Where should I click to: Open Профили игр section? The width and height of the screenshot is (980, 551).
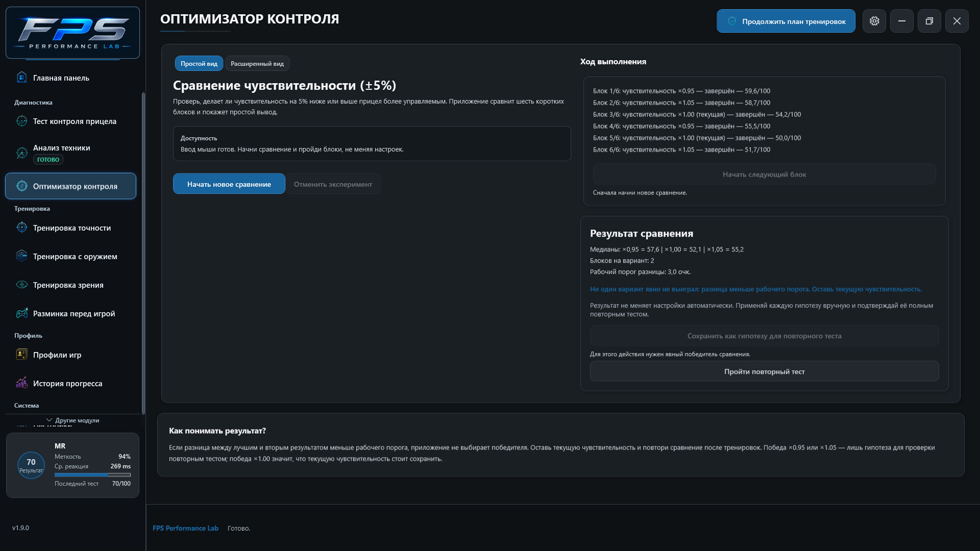tap(70, 355)
